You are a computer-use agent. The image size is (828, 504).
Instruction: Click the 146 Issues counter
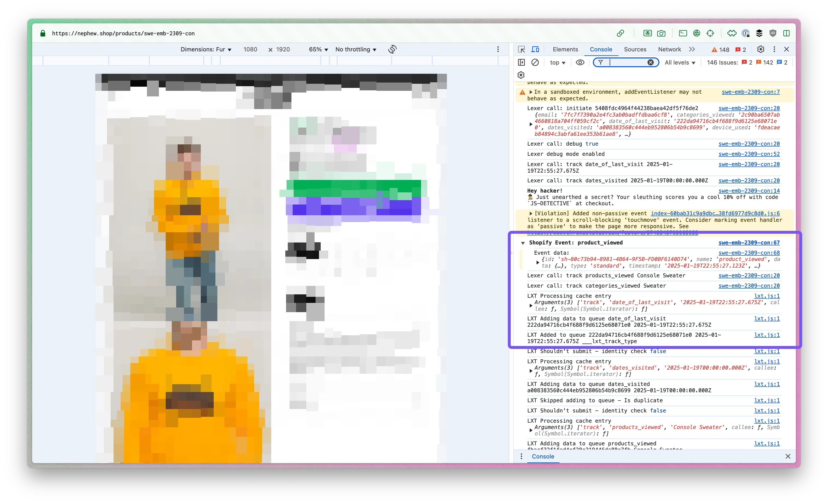point(722,63)
